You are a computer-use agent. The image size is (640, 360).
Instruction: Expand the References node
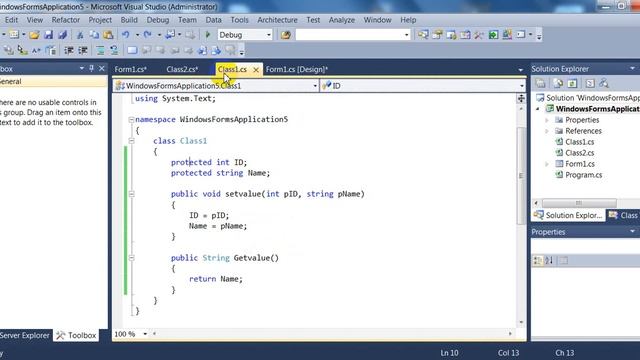tap(547, 131)
